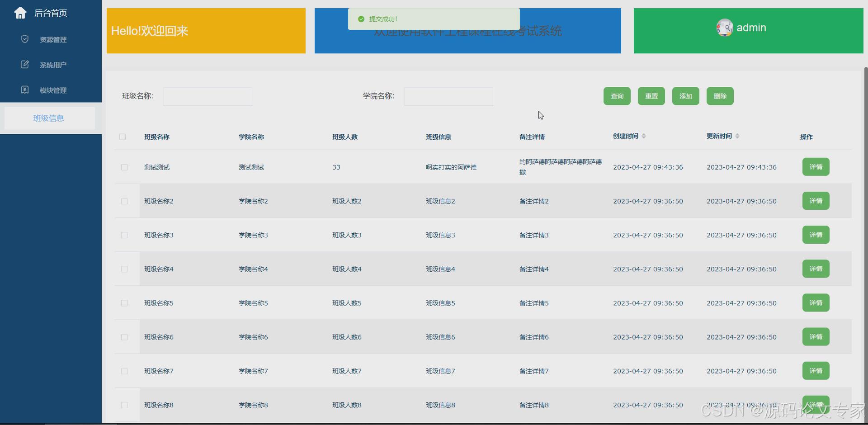Open 详情 for row 测试测试
The width and height of the screenshot is (868, 425).
tap(816, 167)
